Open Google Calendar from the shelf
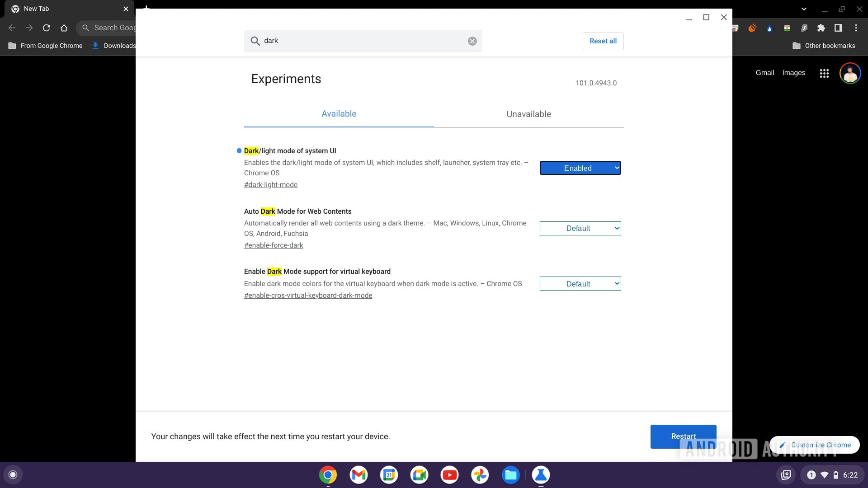 click(x=389, y=475)
